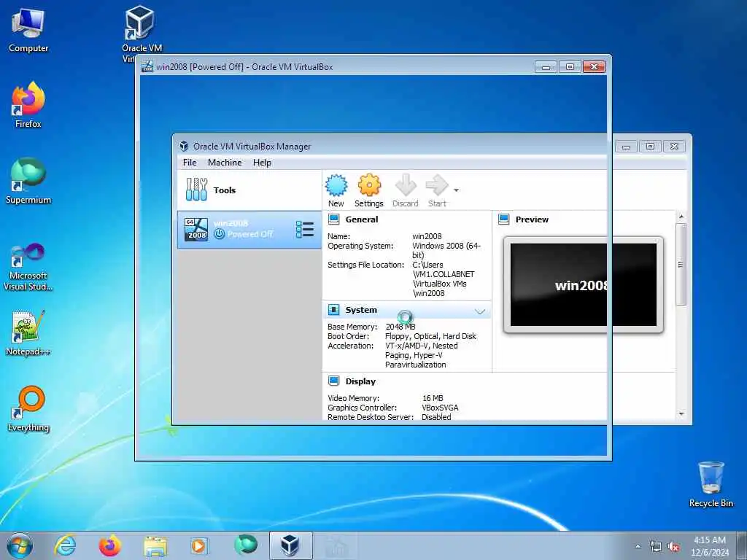Maximize the win2008 Powered Off window
Screen dimensions: 747x560
tap(570, 67)
